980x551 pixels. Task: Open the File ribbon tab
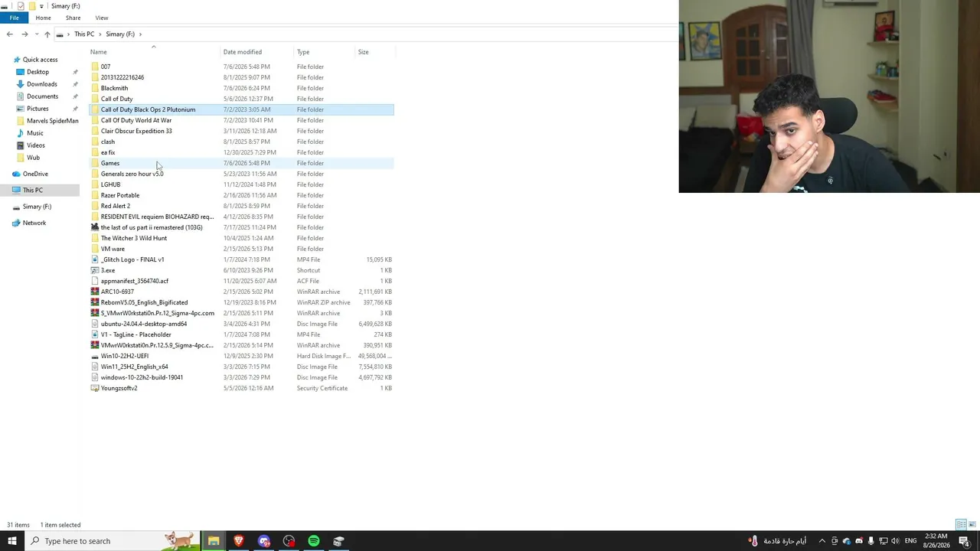[14, 18]
